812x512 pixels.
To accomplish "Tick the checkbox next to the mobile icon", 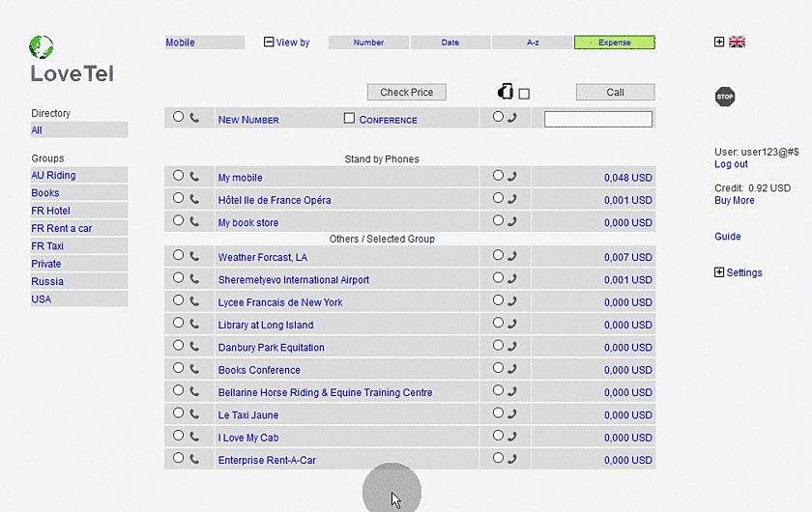I will pos(524,94).
